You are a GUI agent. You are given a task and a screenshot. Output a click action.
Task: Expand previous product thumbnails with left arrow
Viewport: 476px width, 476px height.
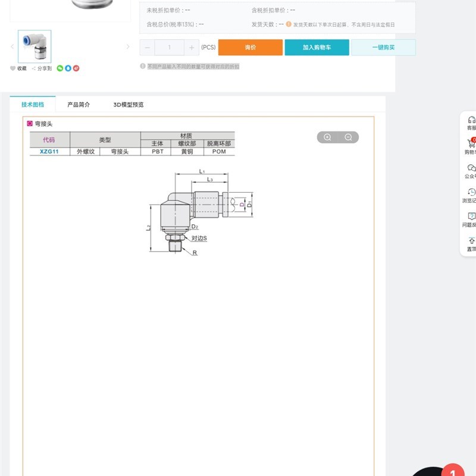tap(12, 46)
